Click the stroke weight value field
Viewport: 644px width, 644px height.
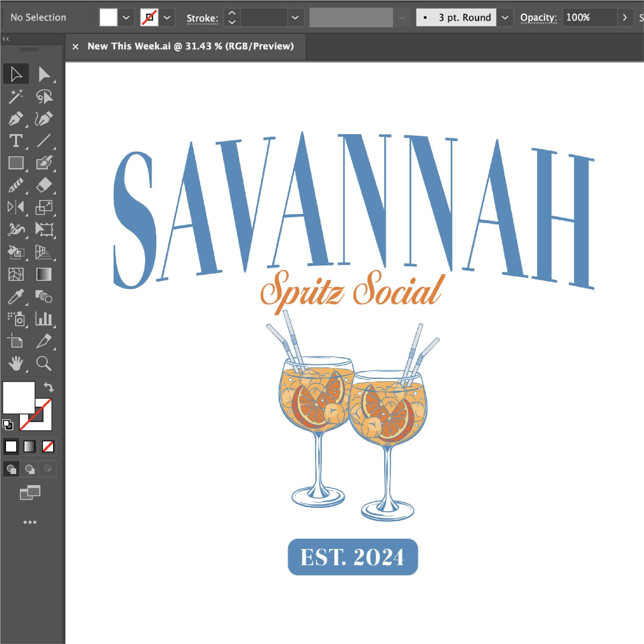(264, 17)
